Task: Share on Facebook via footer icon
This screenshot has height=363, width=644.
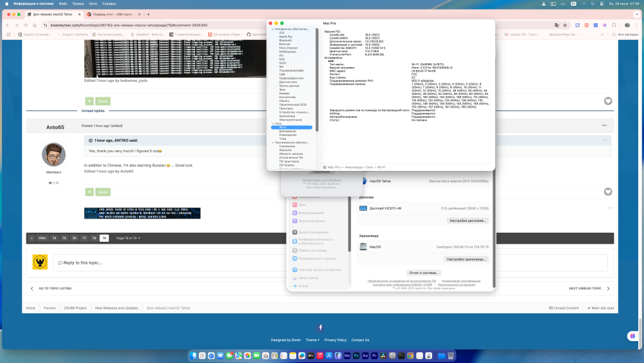Action: (320, 328)
